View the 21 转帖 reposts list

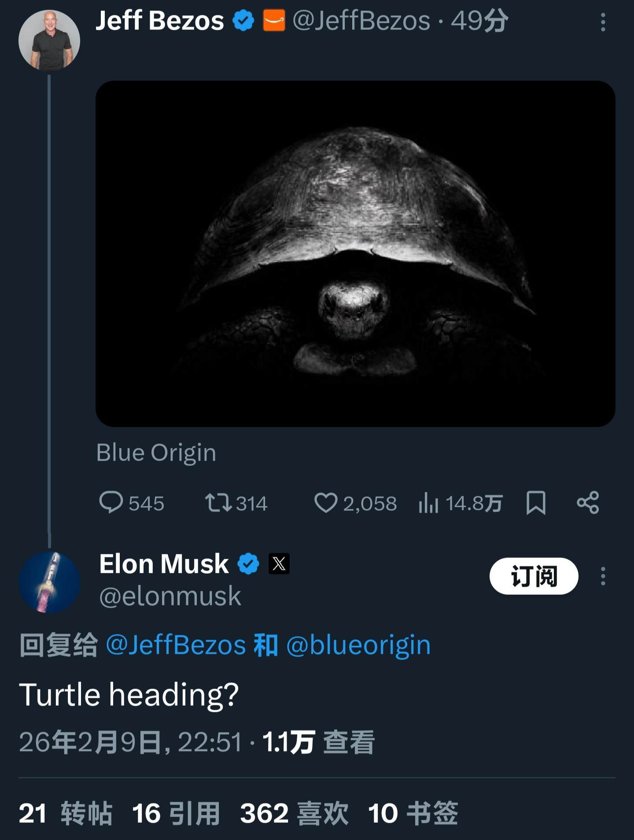tap(65, 813)
